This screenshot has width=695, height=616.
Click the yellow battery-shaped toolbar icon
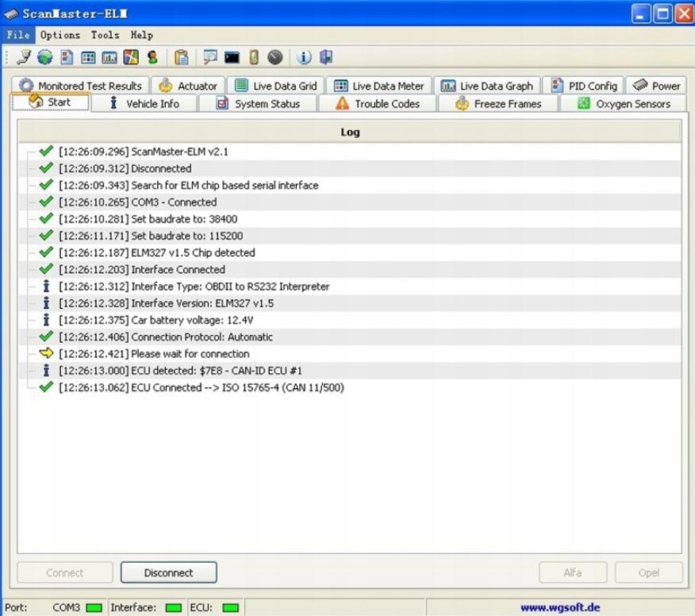point(254,57)
